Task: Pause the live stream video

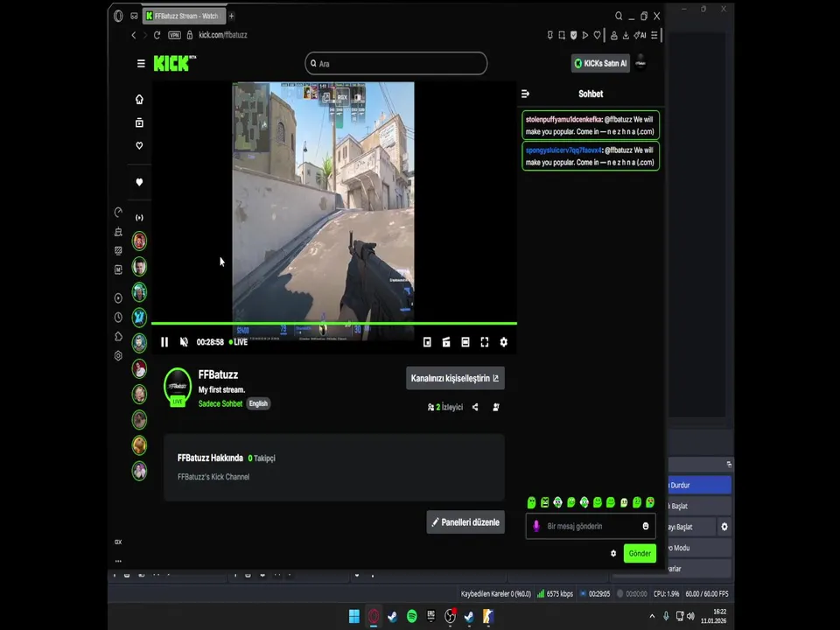Action: (x=164, y=342)
